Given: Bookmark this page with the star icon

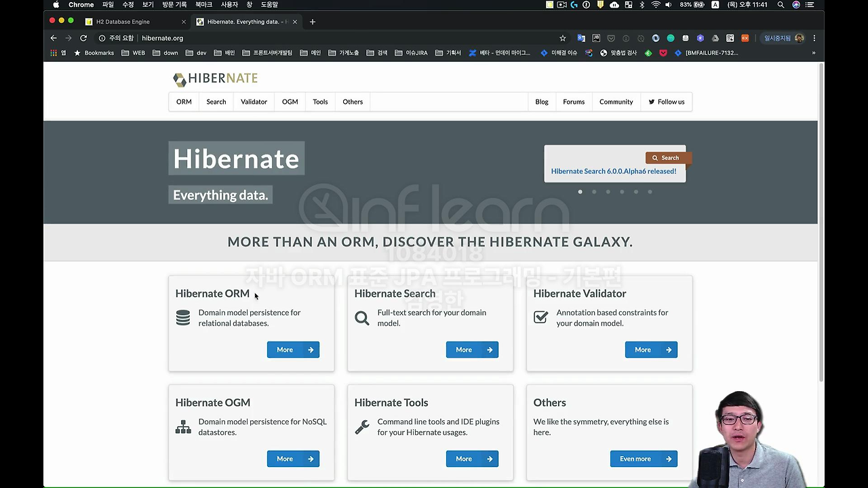Looking at the screenshot, I should 562,38.
